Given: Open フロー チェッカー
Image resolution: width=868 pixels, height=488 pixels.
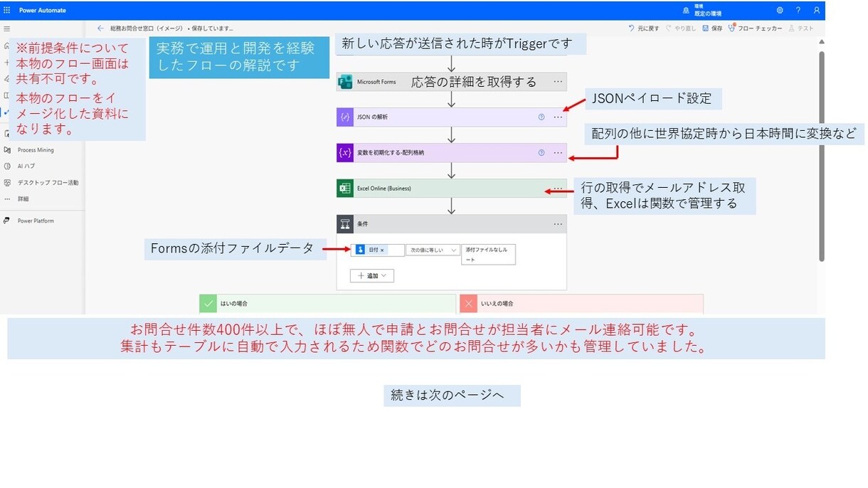Looking at the screenshot, I should pyautogui.click(x=756, y=28).
